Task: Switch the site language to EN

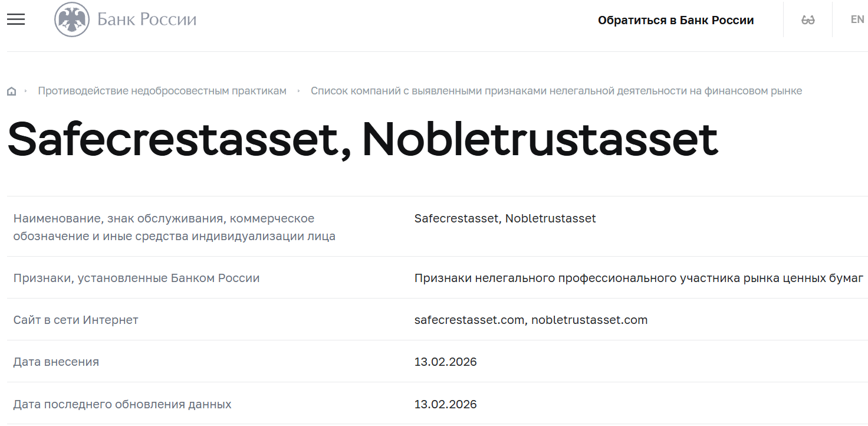Action: (856, 19)
